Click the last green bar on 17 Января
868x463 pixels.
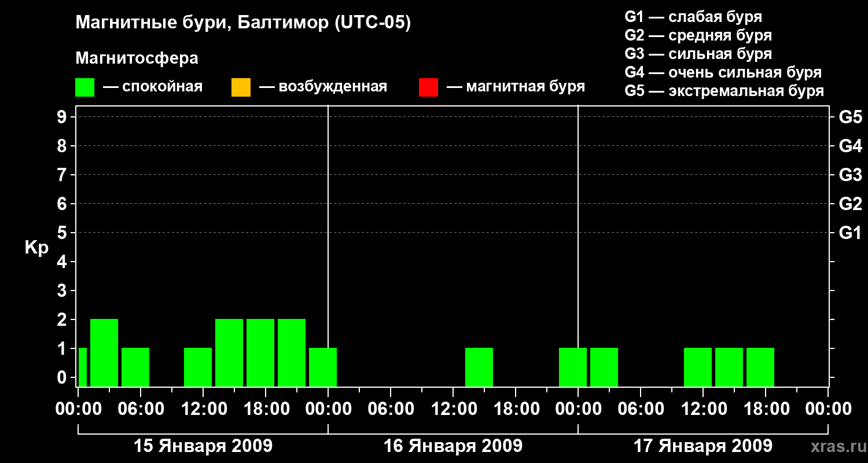pos(760,367)
